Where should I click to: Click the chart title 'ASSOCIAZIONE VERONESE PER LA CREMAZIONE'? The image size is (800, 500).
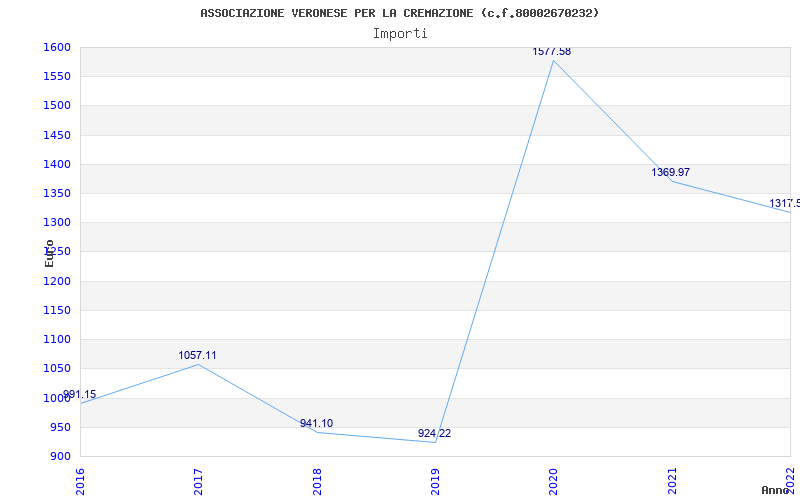337,13
